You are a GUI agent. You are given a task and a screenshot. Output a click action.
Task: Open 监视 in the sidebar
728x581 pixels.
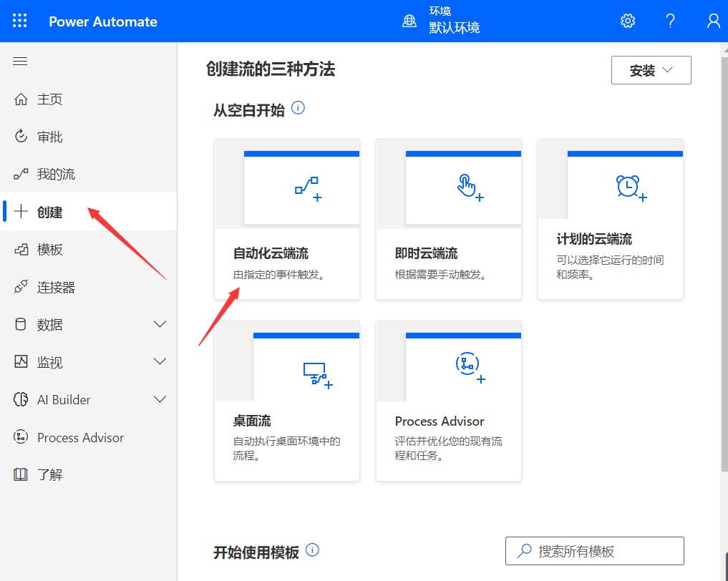click(x=88, y=362)
